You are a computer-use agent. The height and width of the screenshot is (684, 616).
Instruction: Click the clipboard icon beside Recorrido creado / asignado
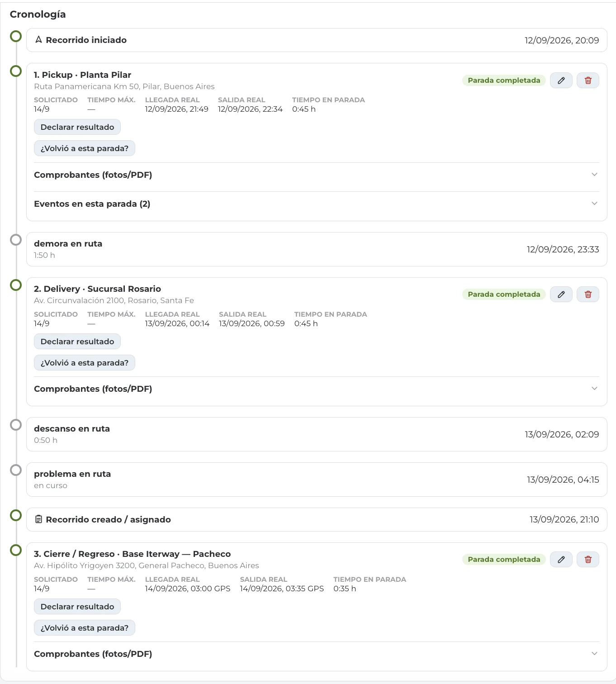click(38, 519)
